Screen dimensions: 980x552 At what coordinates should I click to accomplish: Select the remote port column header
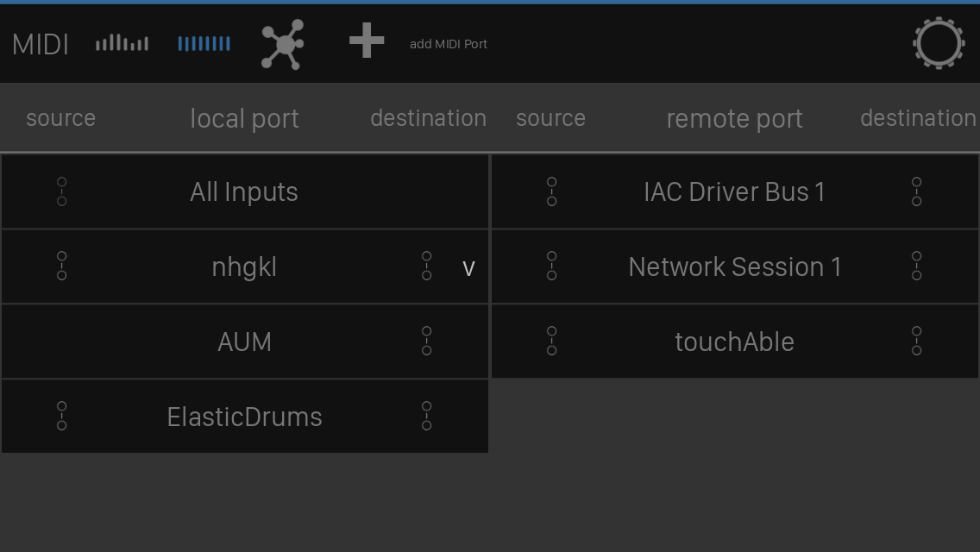734,118
